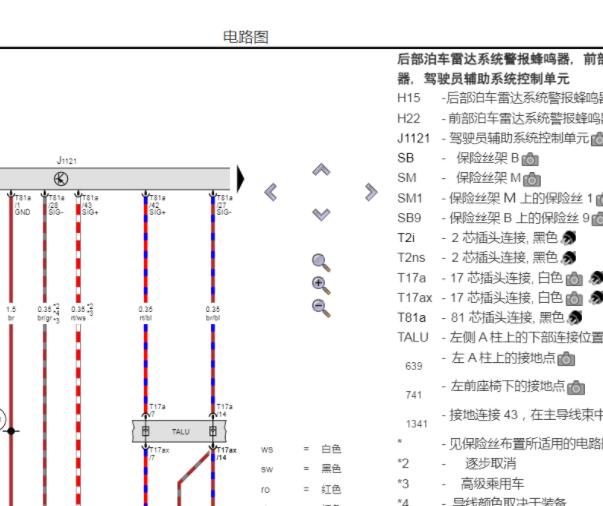Click the SB9 legend code

point(409,218)
